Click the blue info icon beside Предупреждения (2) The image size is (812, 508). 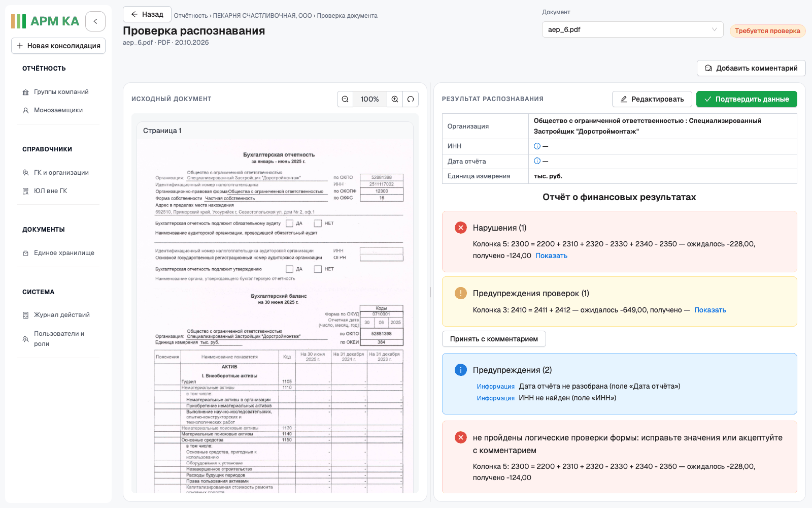[x=461, y=370]
